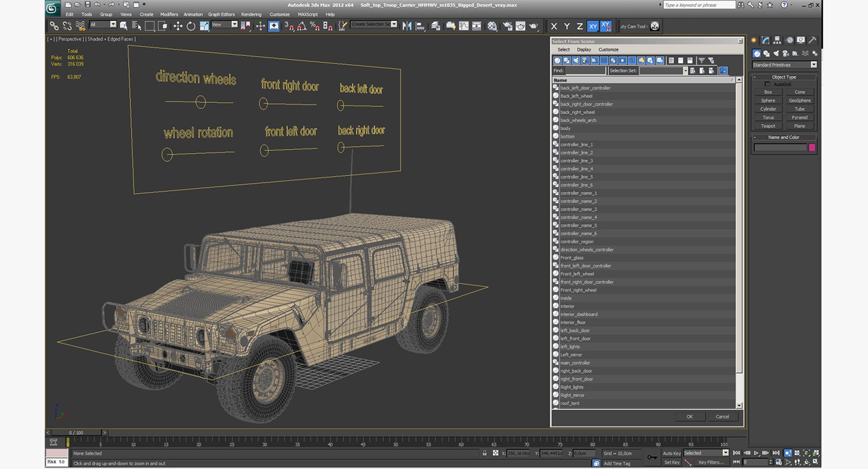Open the Material Editor
This screenshot has width=868, height=469.
coord(492,26)
